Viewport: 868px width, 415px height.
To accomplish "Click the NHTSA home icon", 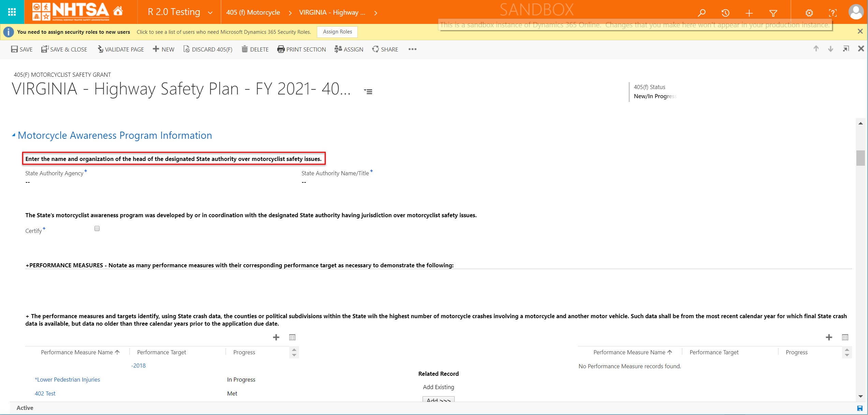I will pos(118,11).
